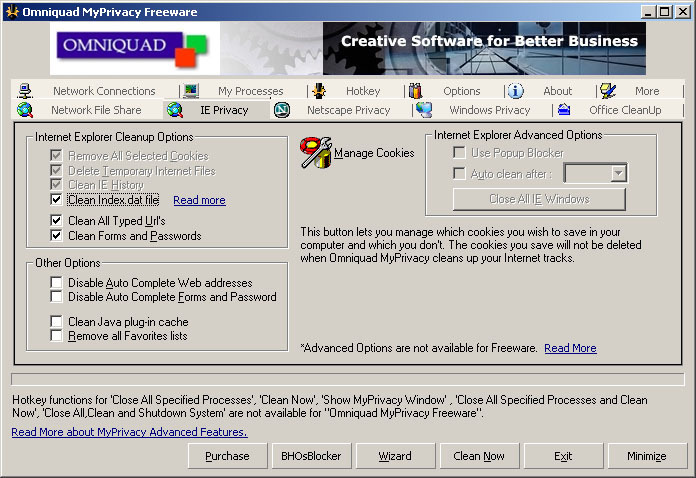Image resolution: width=696 pixels, height=478 pixels.
Task: Click the Remove All Selected Cookies checkbox
Action: coord(56,156)
